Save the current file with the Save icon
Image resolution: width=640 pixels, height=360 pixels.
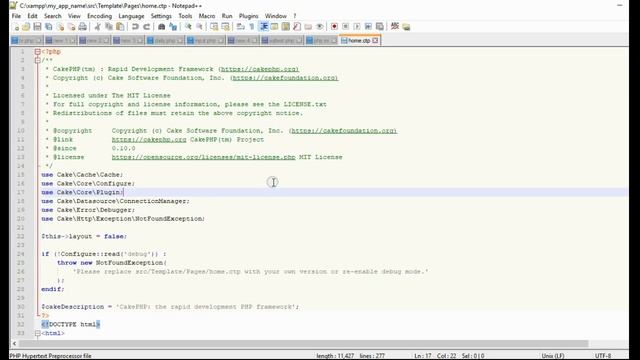(x=37, y=27)
